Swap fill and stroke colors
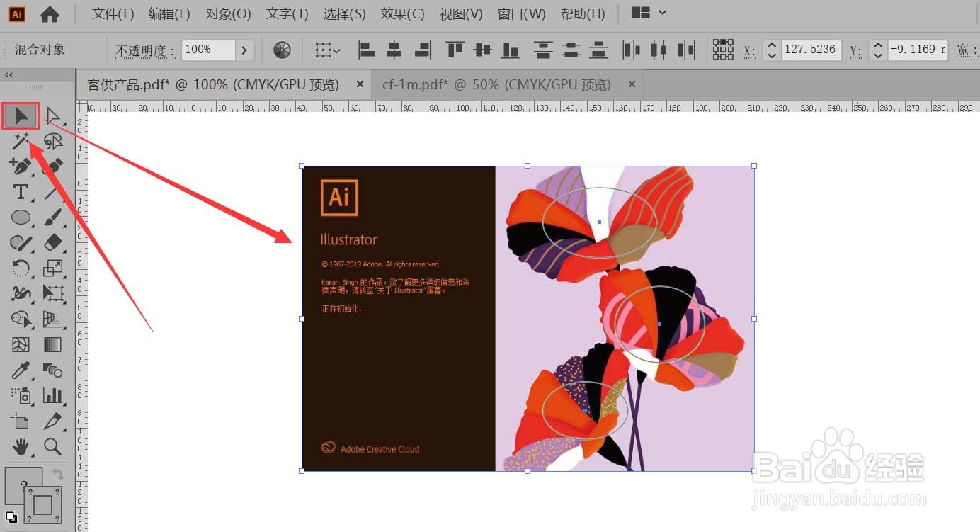This screenshot has height=532, width=980. click(58, 475)
